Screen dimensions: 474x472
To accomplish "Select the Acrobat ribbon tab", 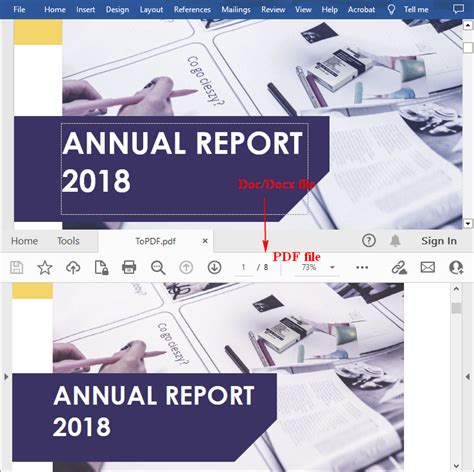I will pyautogui.click(x=361, y=9).
